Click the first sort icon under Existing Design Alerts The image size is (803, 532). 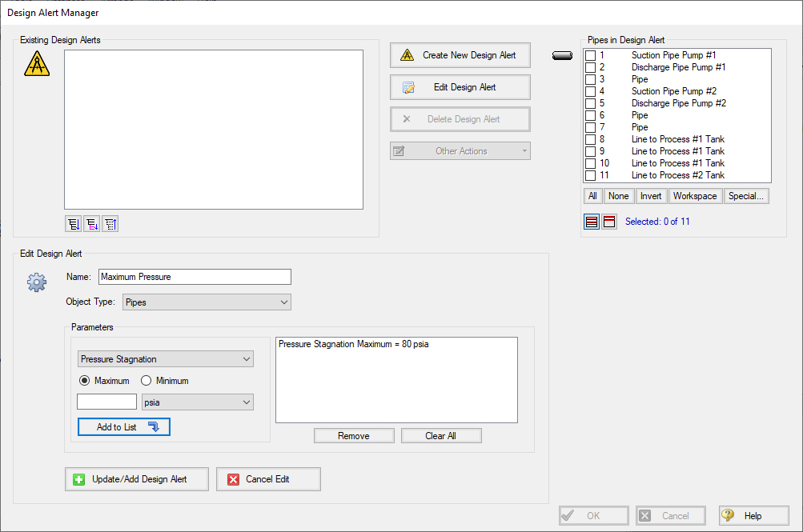click(x=74, y=224)
